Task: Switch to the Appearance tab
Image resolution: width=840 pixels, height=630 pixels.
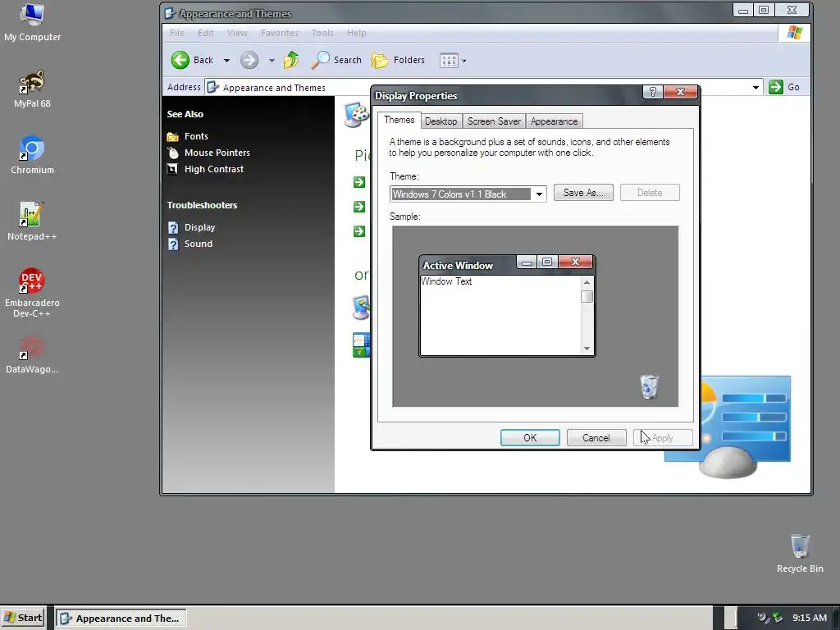Action: pyautogui.click(x=554, y=121)
